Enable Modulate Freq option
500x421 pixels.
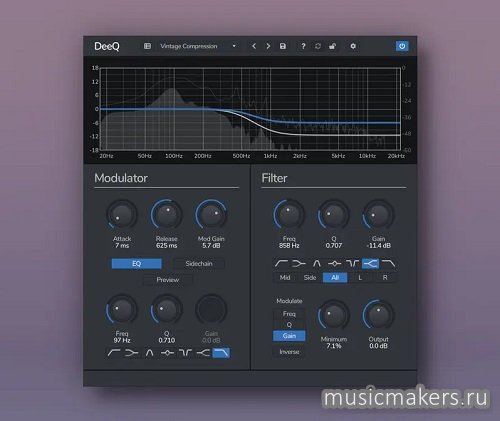point(289,314)
